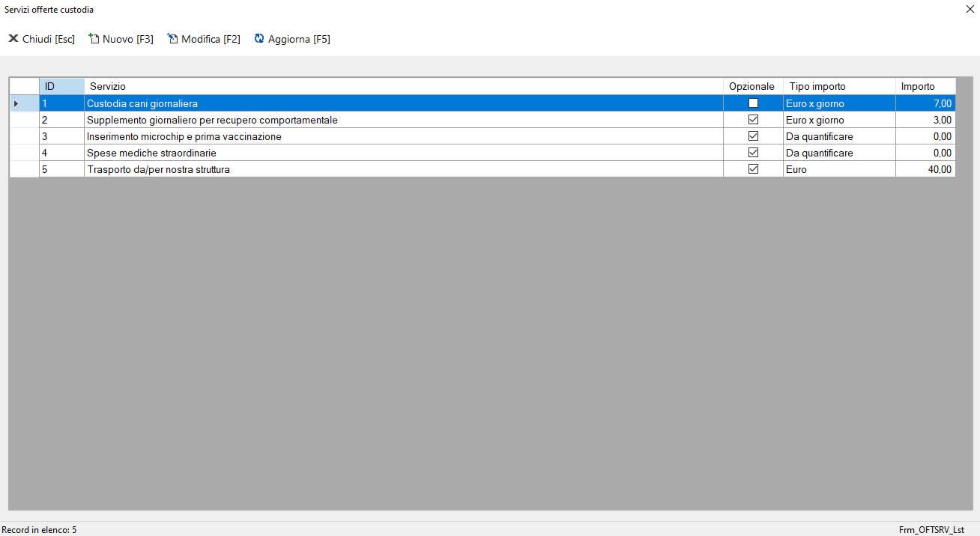Close the Servizi offerte custodia window
The image size is (980, 536).
[970, 10]
